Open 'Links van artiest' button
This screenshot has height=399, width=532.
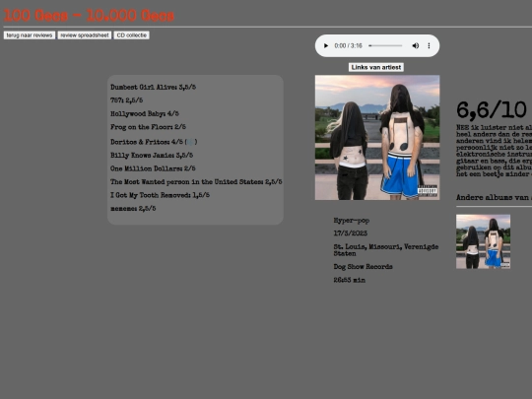click(x=376, y=67)
